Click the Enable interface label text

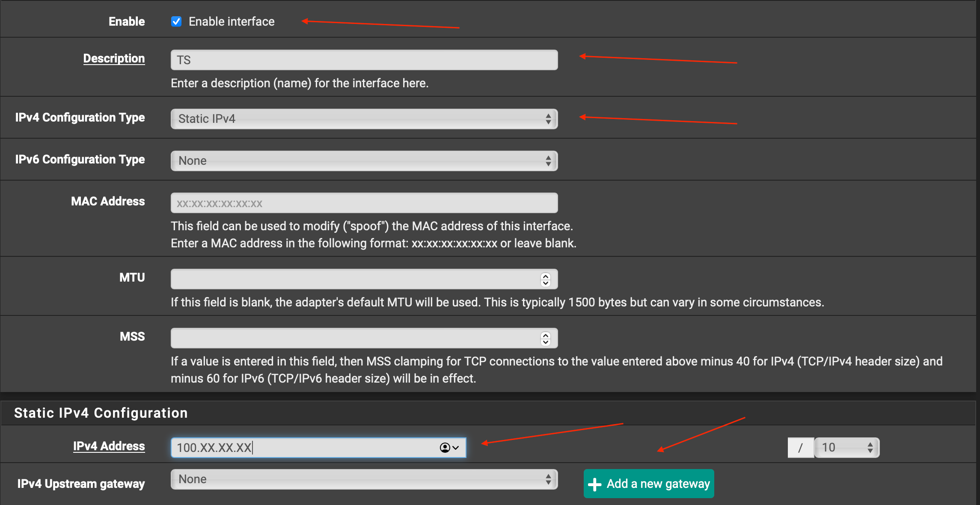tap(232, 21)
